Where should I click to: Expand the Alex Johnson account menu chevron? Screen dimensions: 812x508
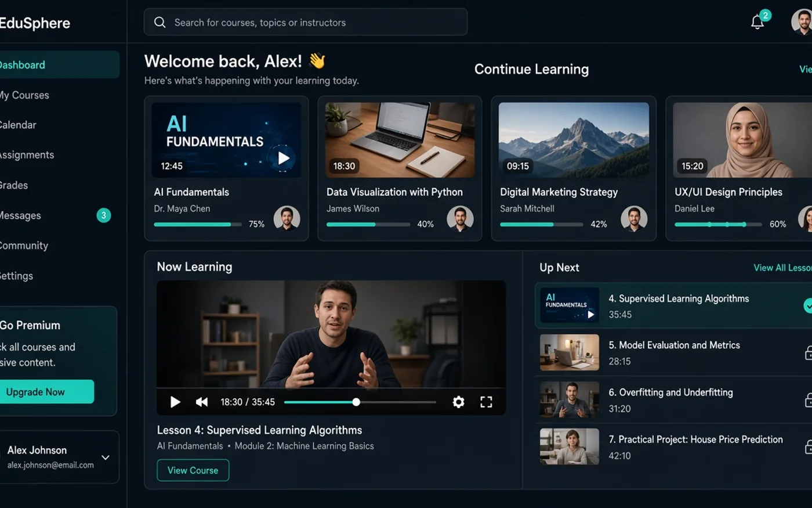click(x=106, y=457)
